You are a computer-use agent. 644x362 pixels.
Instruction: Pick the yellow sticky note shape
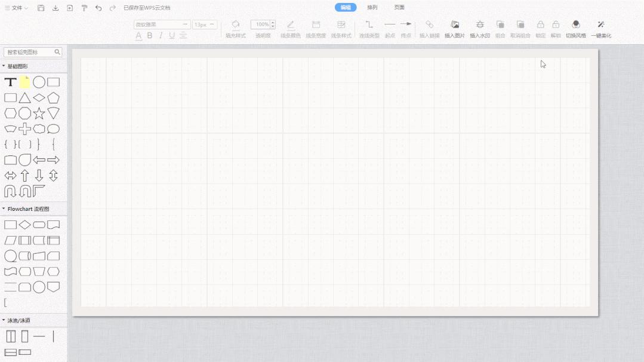pyautogui.click(x=24, y=82)
